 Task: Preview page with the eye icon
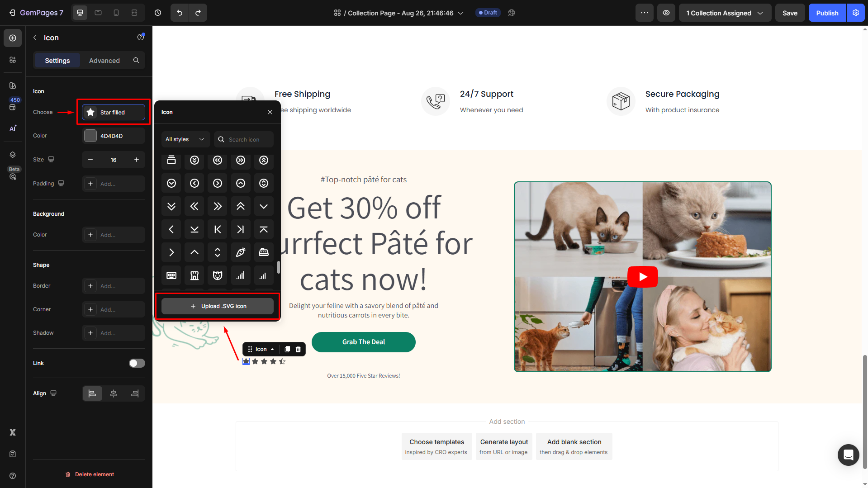click(x=666, y=13)
